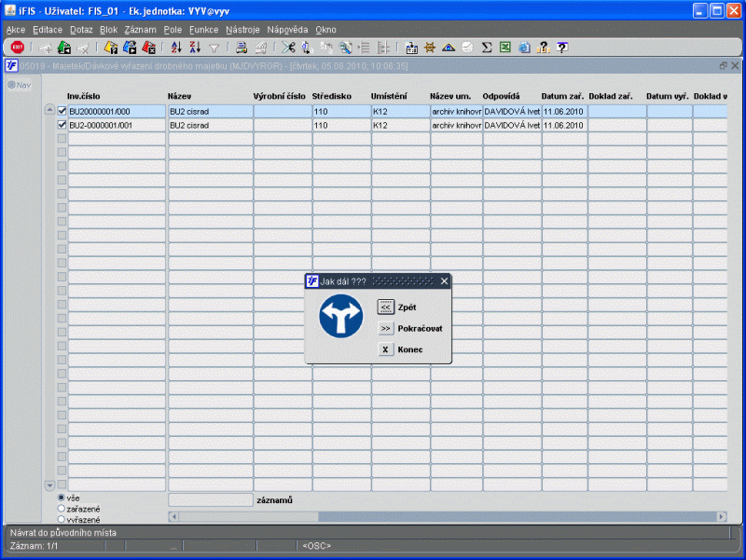Click the record list scroll-down arrow

pos(49,485)
